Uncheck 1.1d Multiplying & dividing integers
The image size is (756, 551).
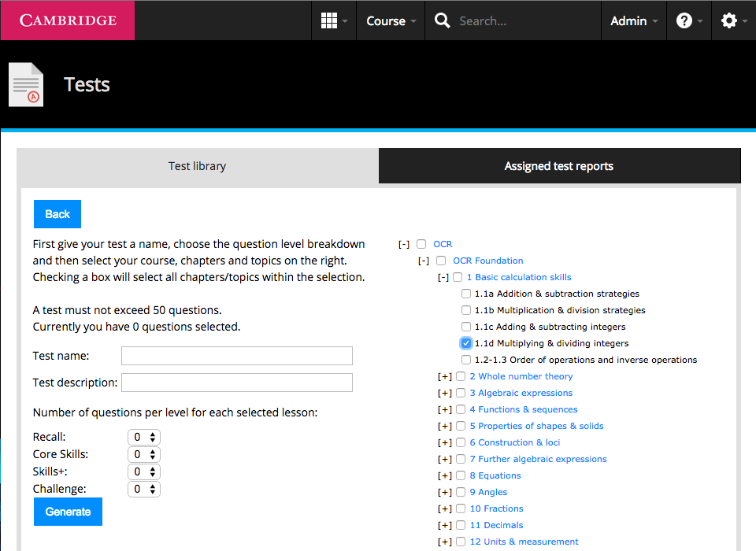point(465,342)
